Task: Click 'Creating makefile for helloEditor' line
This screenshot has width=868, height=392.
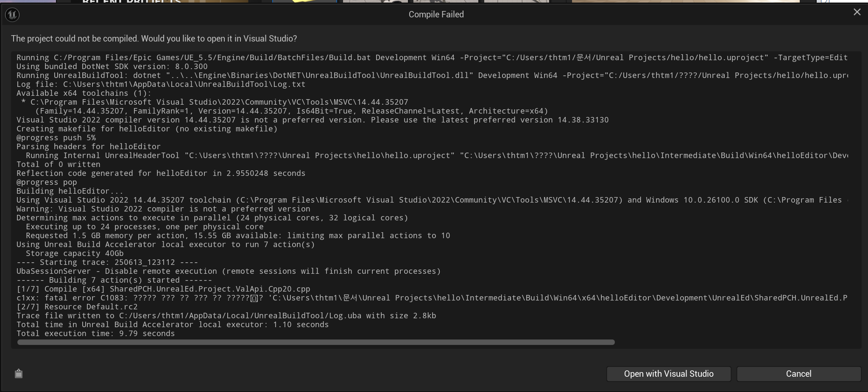Action: coord(147,129)
